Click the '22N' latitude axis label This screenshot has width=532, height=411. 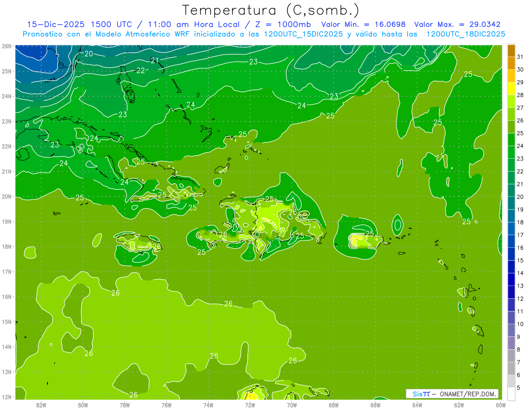[x=7, y=146]
